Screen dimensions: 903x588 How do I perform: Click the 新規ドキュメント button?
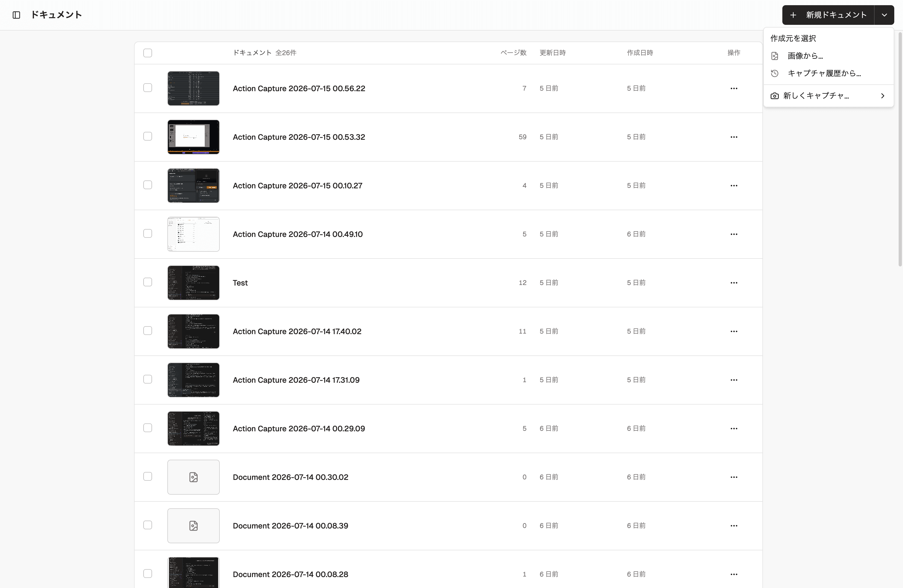click(x=828, y=15)
